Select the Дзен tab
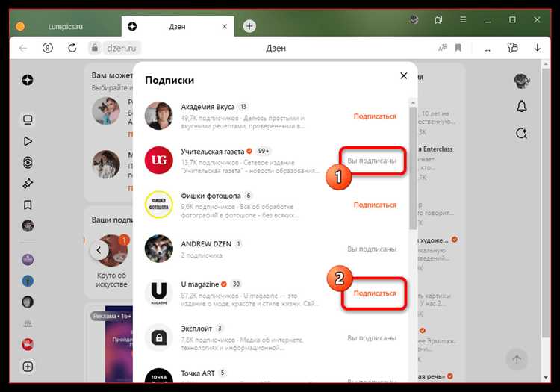Viewport: 560px width, 392px height. (x=178, y=27)
